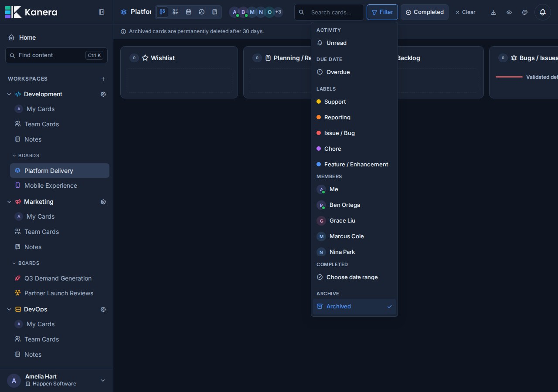Image resolution: width=558 pixels, height=392 pixels.
Task: Click member avatar M in header
Action: pos(252,12)
